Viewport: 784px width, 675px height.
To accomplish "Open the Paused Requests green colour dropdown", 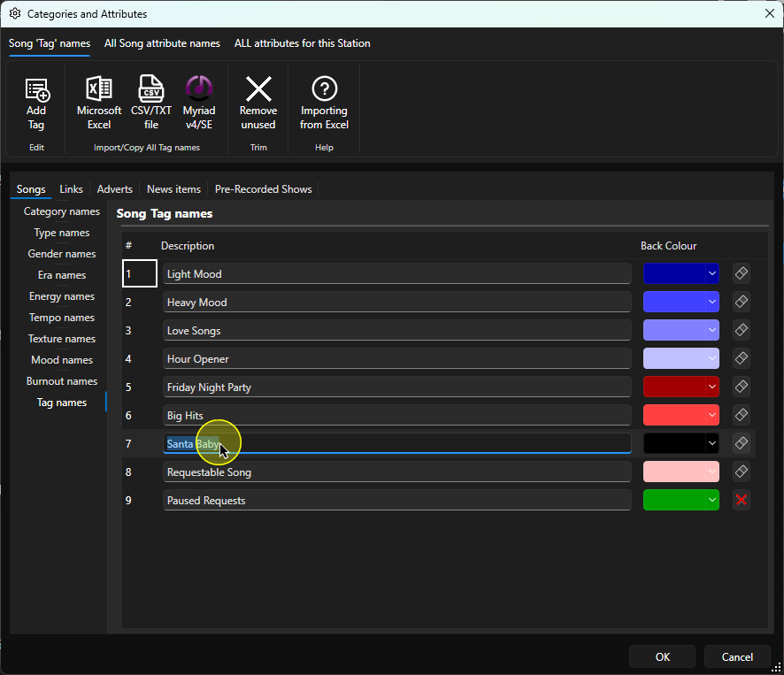I will click(712, 500).
